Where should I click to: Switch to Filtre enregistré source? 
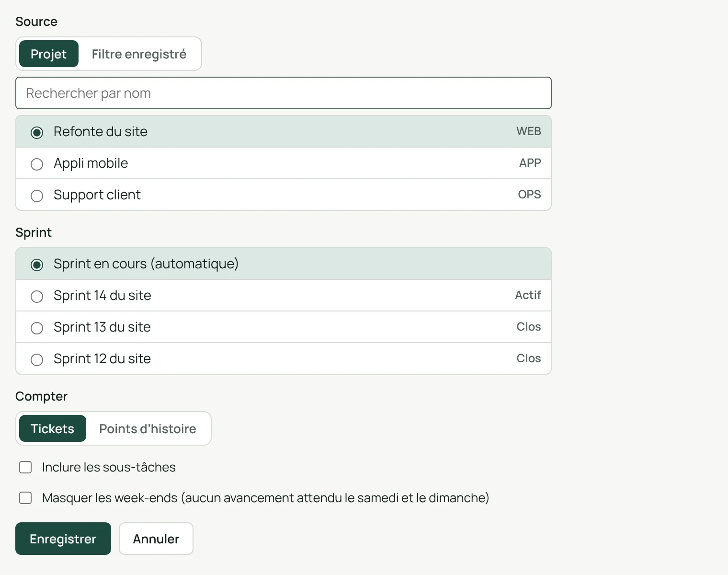coord(139,54)
